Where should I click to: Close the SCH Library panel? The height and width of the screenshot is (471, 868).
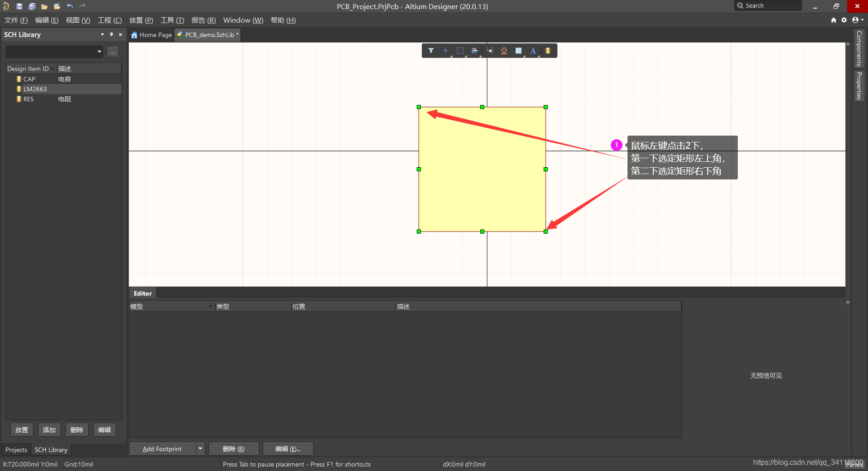120,34
